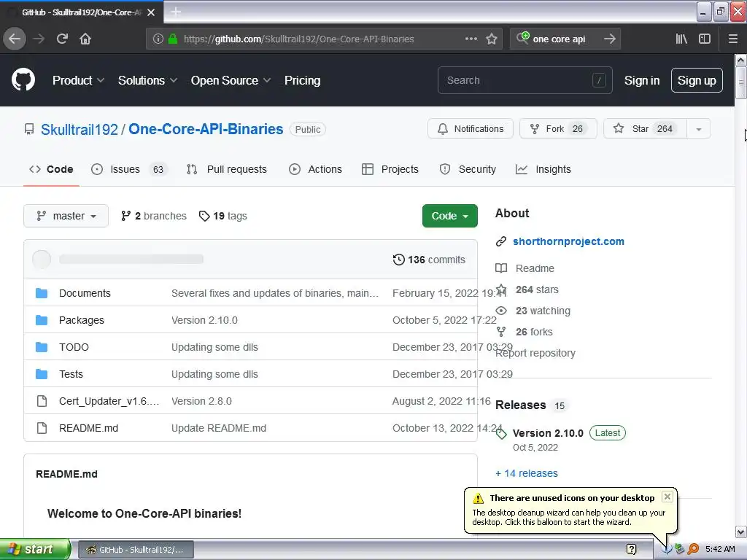Click the orange magnifier system tray icon

(693, 550)
